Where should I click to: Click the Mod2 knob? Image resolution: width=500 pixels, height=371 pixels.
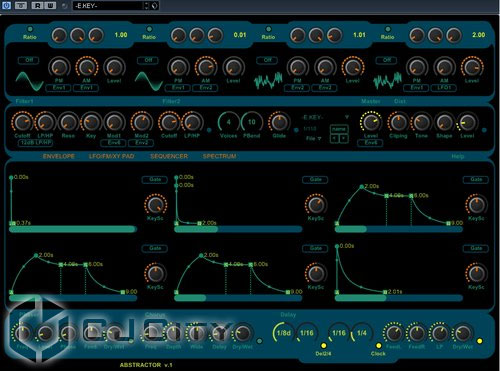(141, 122)
